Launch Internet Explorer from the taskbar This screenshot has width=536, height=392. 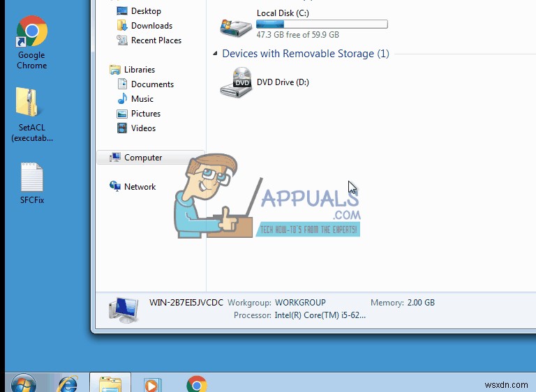68,384
